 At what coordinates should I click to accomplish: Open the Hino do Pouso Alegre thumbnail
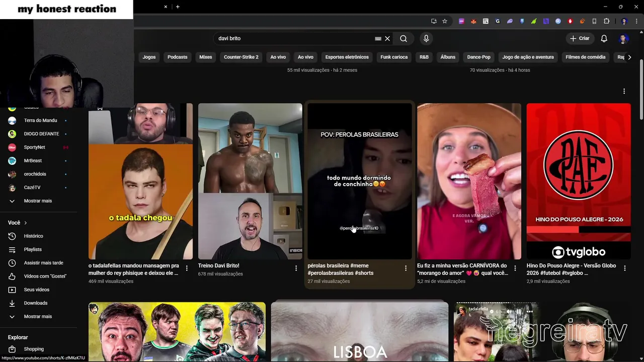(579, 182)
